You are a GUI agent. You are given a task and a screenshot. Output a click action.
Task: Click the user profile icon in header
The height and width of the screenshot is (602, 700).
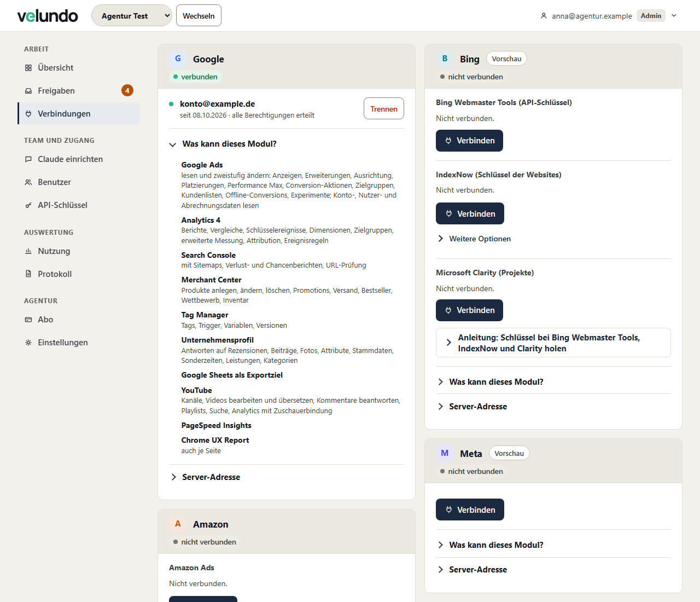point(544,16)
